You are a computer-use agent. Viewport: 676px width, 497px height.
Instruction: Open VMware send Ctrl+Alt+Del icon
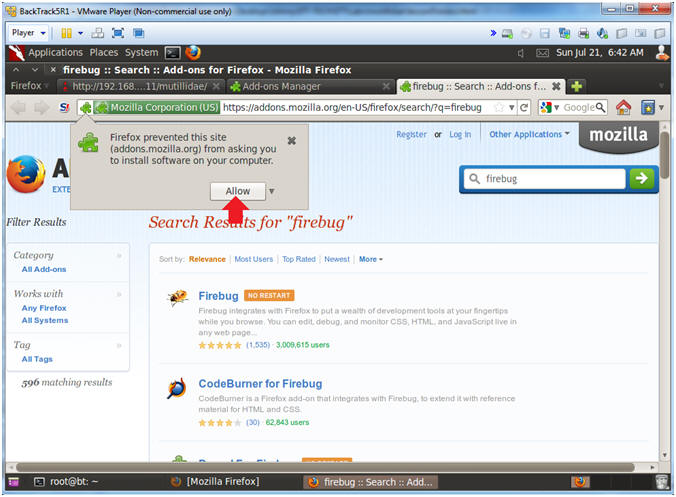coord(98,33)
